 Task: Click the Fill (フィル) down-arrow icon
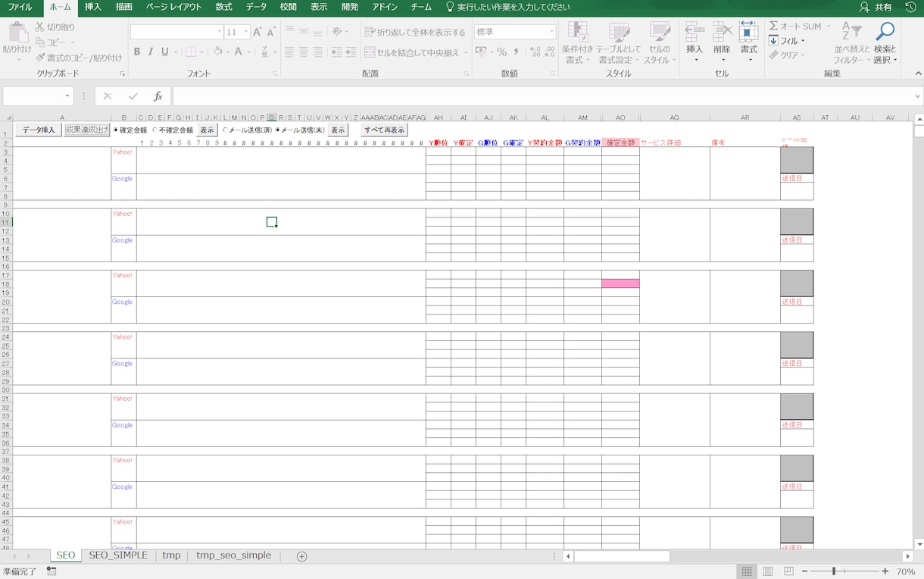pos(773,41)
